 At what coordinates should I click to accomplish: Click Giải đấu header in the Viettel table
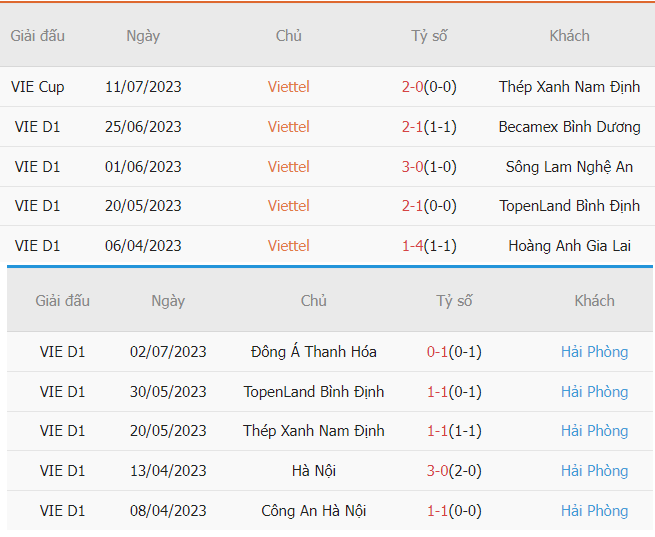38,36
